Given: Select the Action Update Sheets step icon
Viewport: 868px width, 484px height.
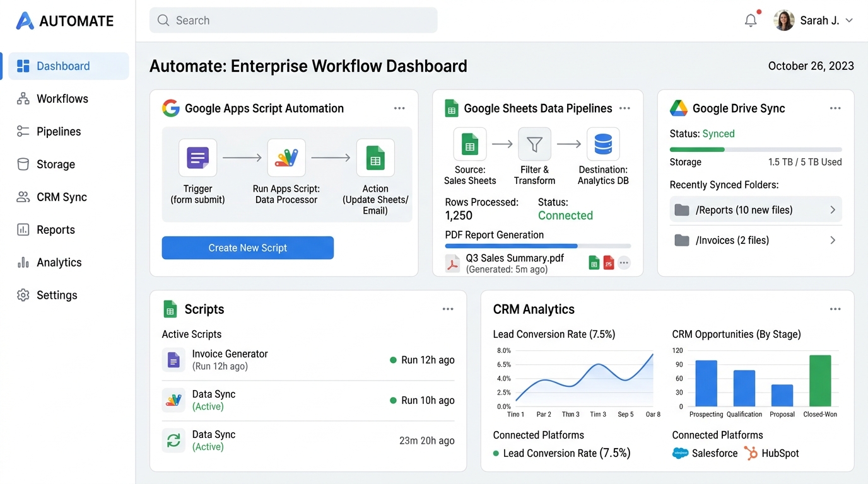Looking at the screenshot, I should [x=375, y=158].
